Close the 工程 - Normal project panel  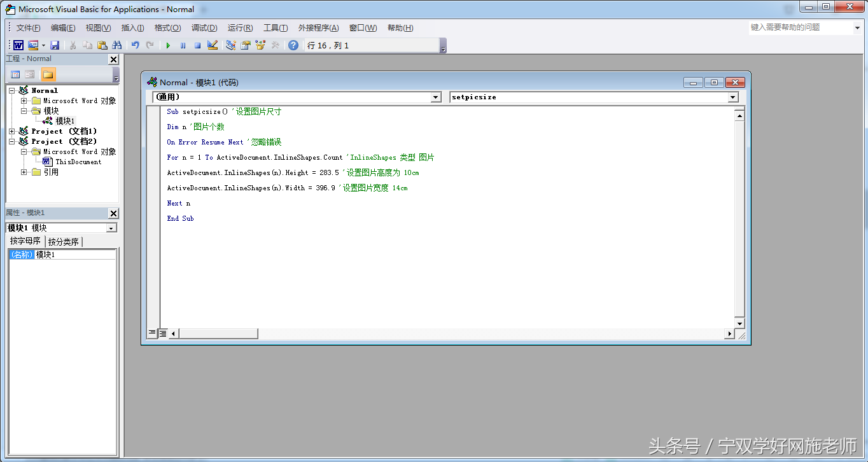[x=113, y=59]
